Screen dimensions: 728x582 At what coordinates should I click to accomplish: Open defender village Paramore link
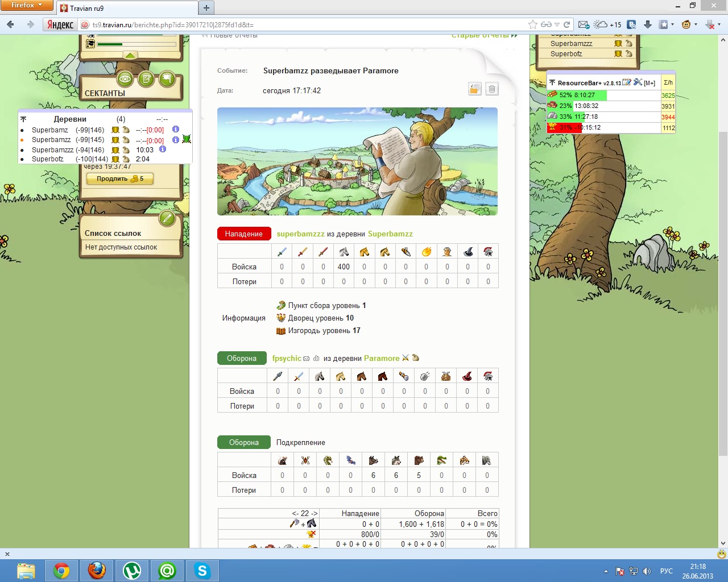[382, 359]
